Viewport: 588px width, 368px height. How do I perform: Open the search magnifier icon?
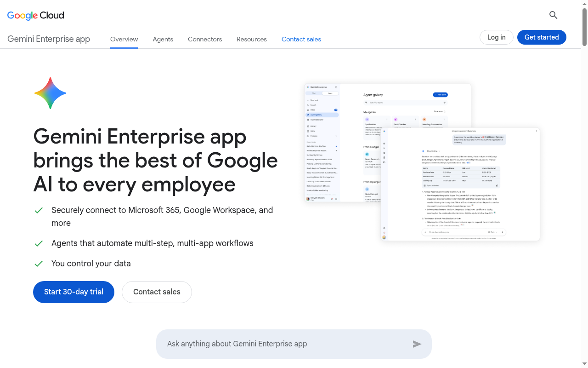[553, 15]
